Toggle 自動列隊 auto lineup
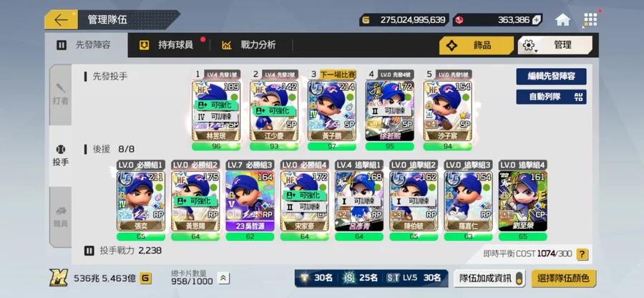Image resolution: width=644 pixels, height=298 pixels. point(551,97)
